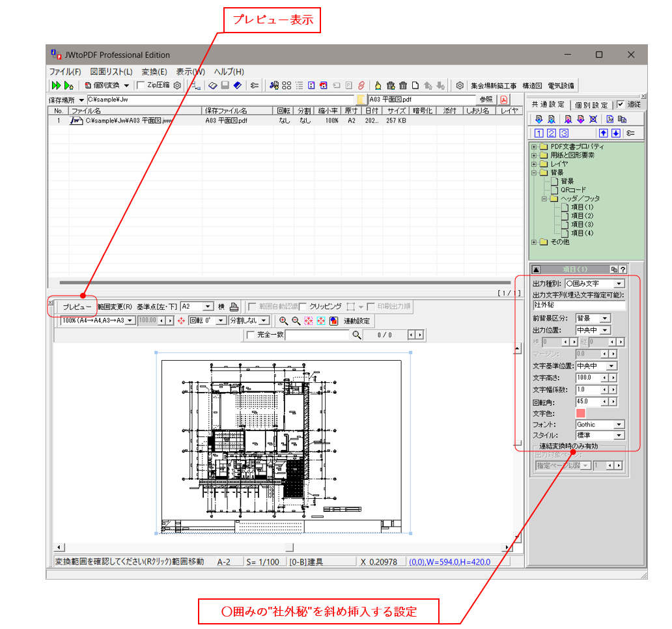
Task: Select the zoom-out magnifier icon above the preview
Action: (296, 320)
